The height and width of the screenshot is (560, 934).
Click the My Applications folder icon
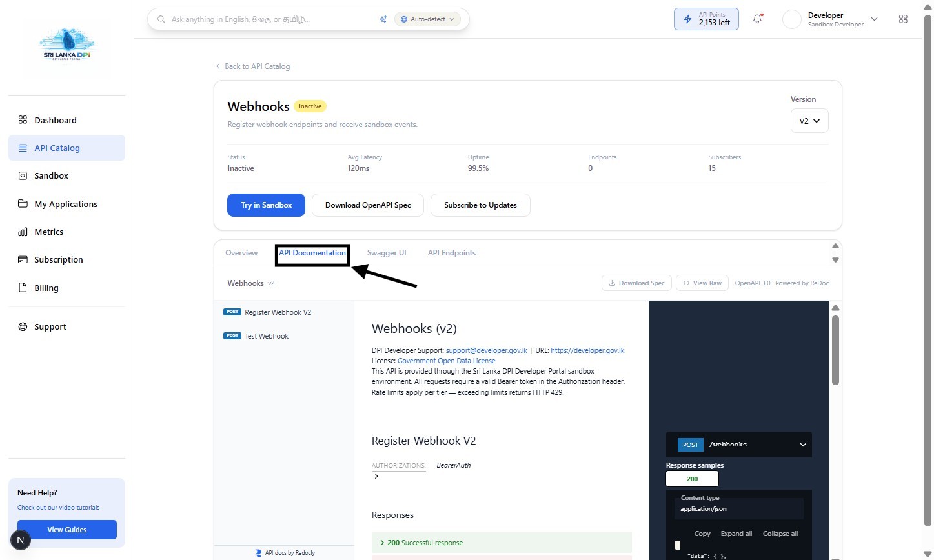coord(23,204)
